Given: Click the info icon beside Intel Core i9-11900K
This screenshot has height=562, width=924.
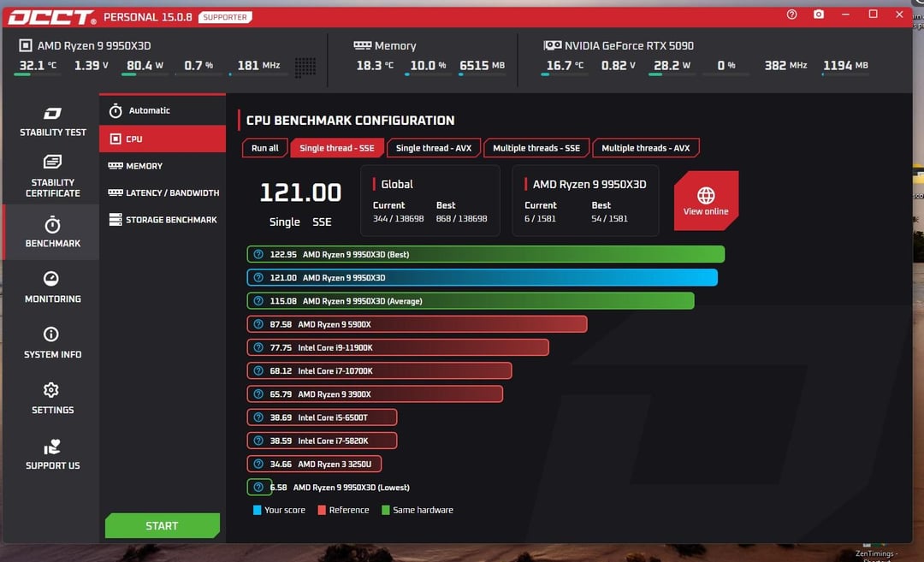Looking at the screenshot, I should (258, 347).
